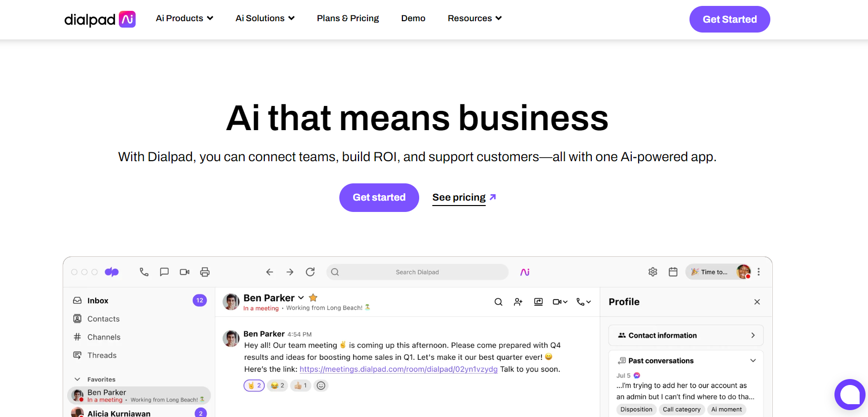Click the printer fax icon
Viewport: 868px width, 417px height.
[x=205, y=272]
